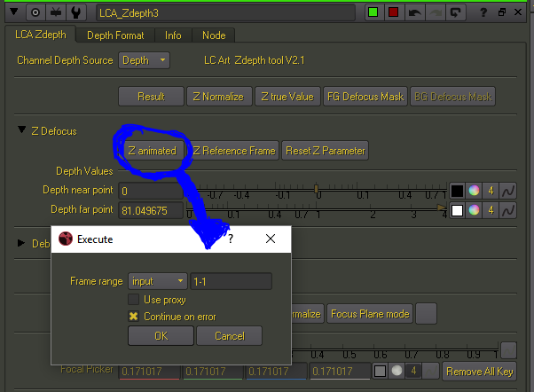534x392 pixels.
Task: Click the undo arrow icon in the header
Action: point(414,13)
